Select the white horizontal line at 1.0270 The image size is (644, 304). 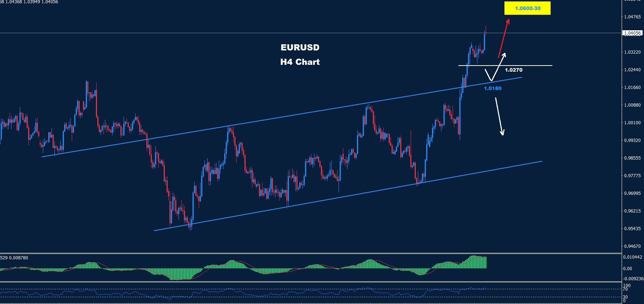(534, 66)
